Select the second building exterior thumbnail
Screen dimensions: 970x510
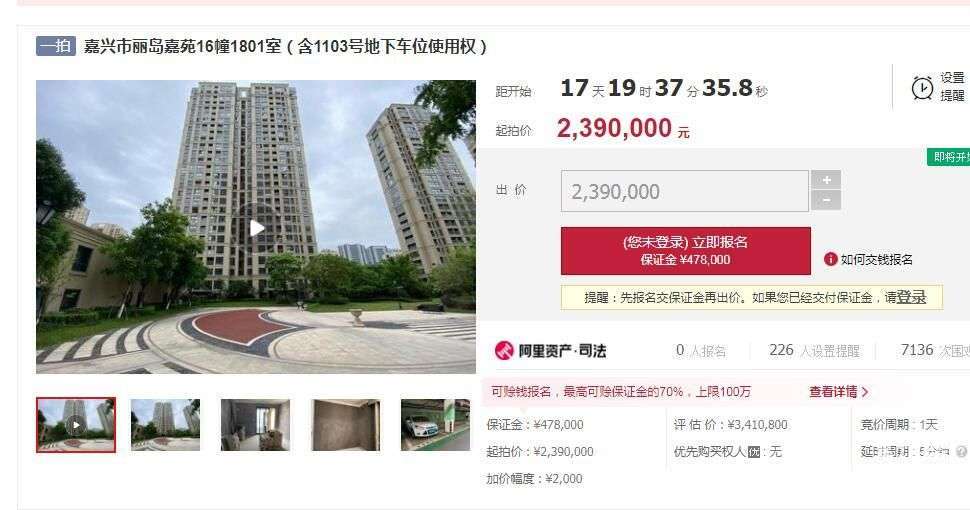165,425
